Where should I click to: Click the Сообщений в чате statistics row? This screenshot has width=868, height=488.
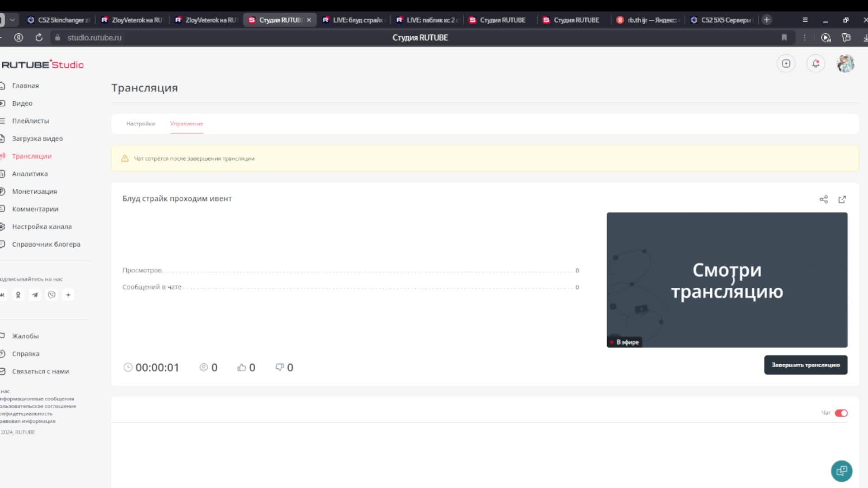[x=350, y=287]
